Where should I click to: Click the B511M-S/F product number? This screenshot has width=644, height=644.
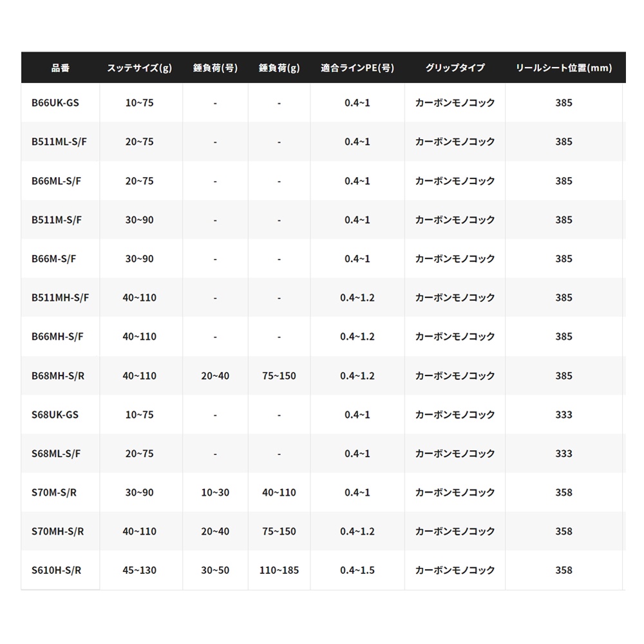point(56,220)
